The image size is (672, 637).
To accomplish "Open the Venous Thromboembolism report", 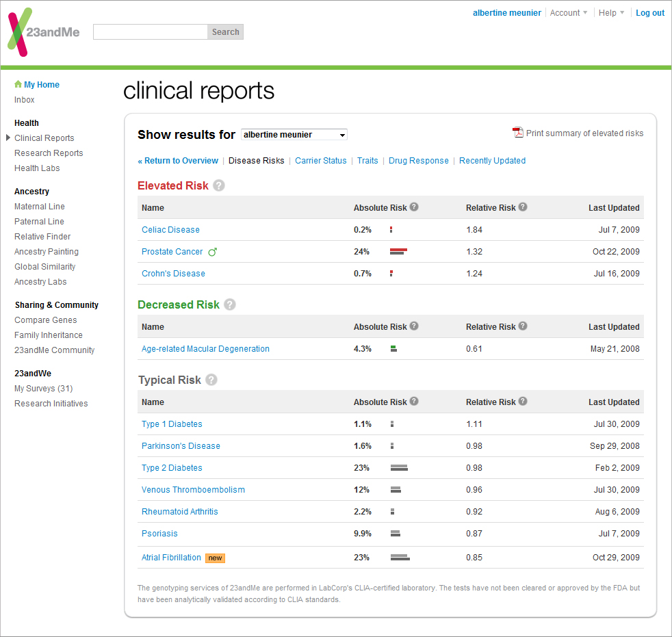I will pyautogui.click(x=193, y=490).
